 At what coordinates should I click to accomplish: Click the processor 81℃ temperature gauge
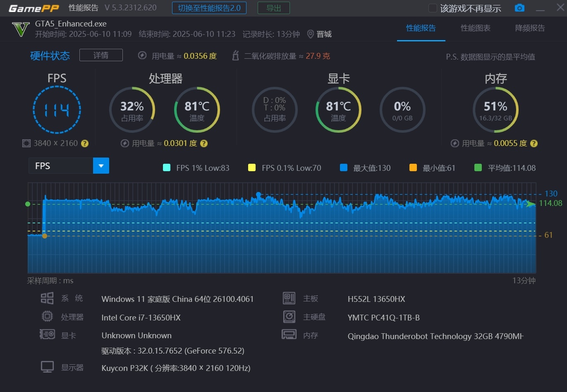tap(197, 110)
